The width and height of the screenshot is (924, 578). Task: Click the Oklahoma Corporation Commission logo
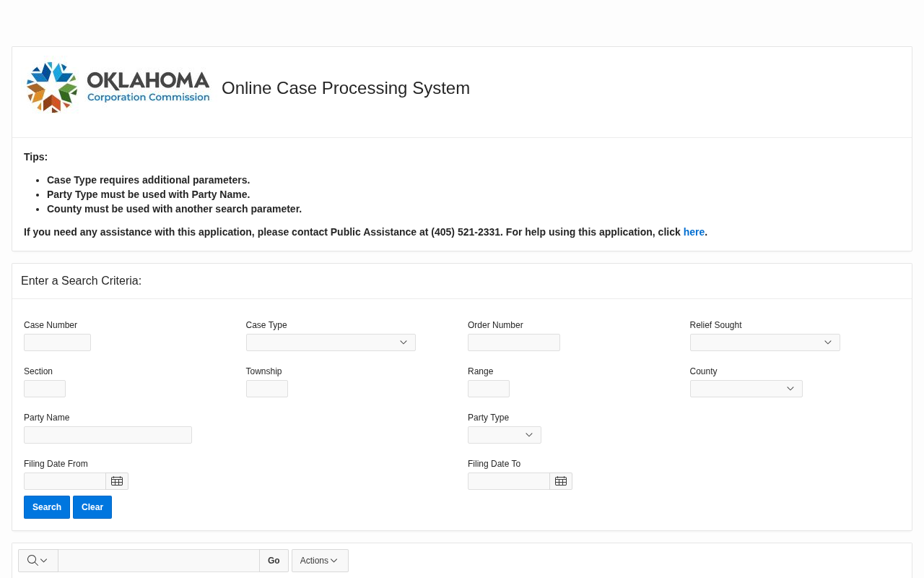click(x=118, y=87)
